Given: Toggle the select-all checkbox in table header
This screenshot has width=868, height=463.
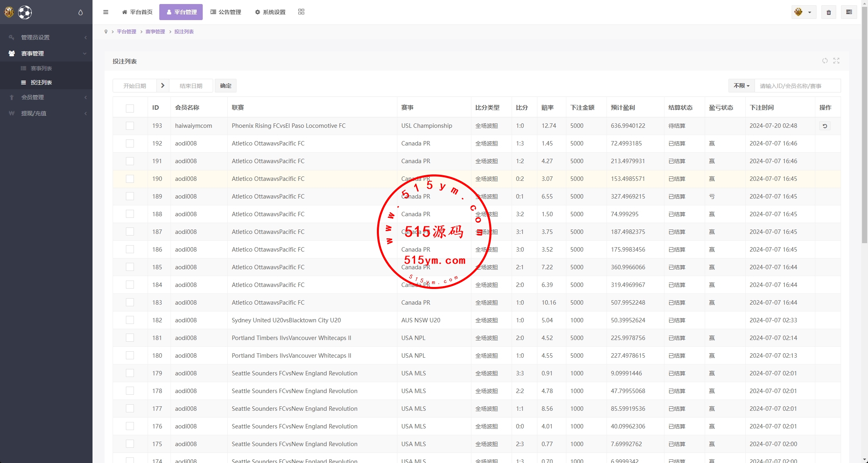Looking at the screenshot, I should coord(130,108).
